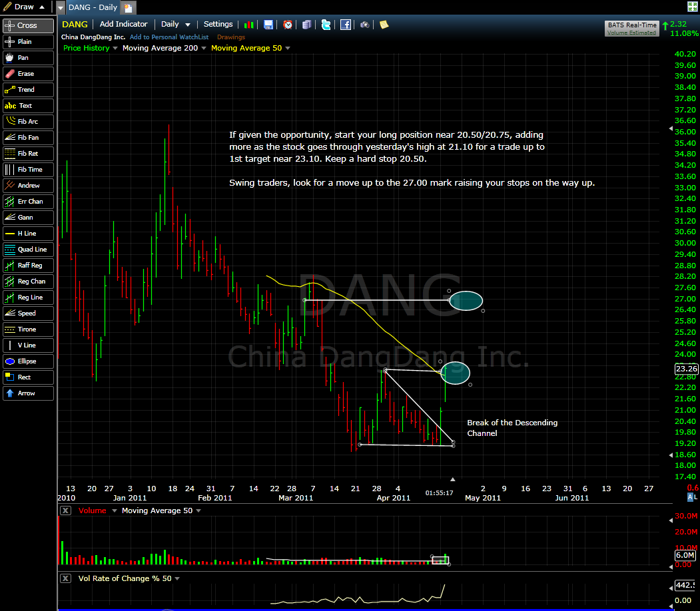Share chart via Twitter icon
This screenshot has height=611, width=700.
coord(326,25)
